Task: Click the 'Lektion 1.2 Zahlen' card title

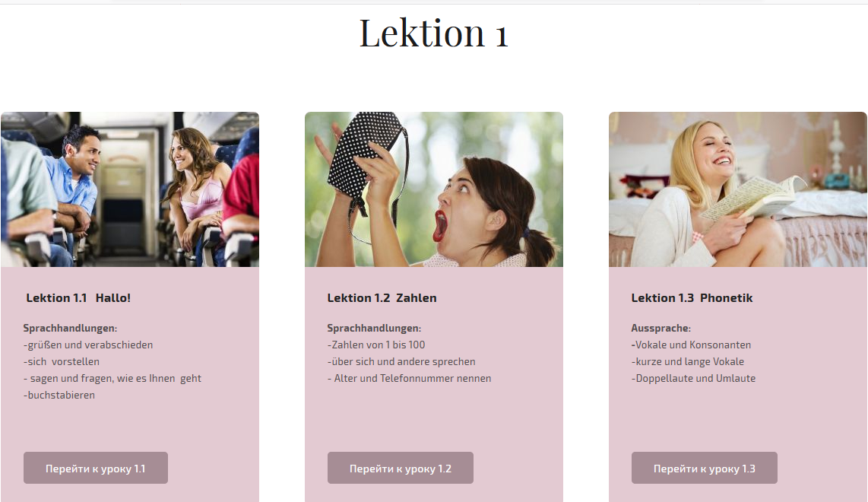Action: point(382,298)
